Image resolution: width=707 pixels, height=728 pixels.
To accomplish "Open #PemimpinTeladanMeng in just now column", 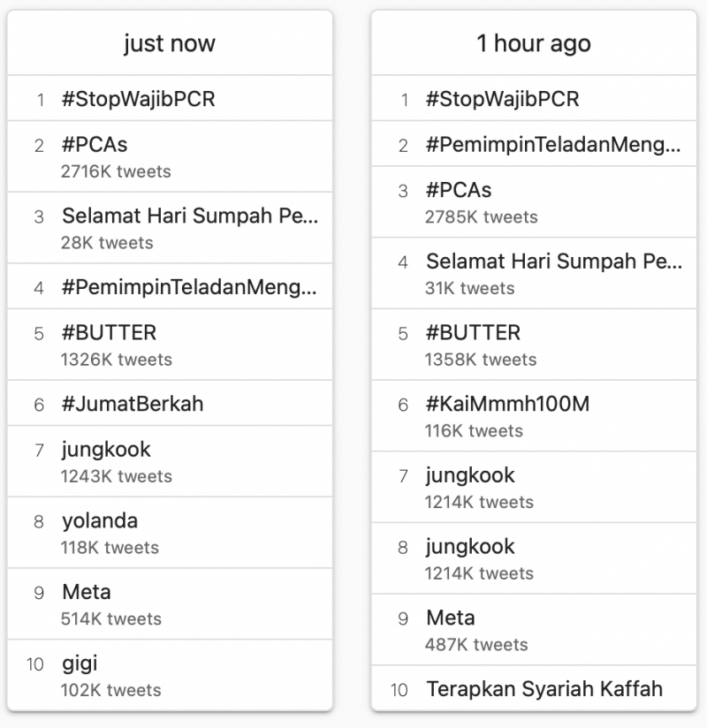I will 170,286.
